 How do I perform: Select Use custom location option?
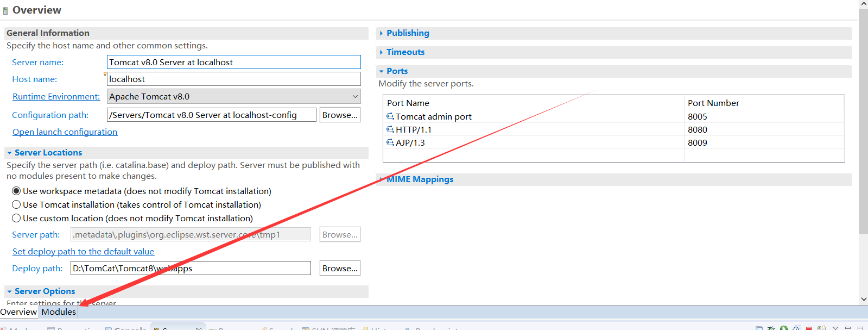point(16,218)
